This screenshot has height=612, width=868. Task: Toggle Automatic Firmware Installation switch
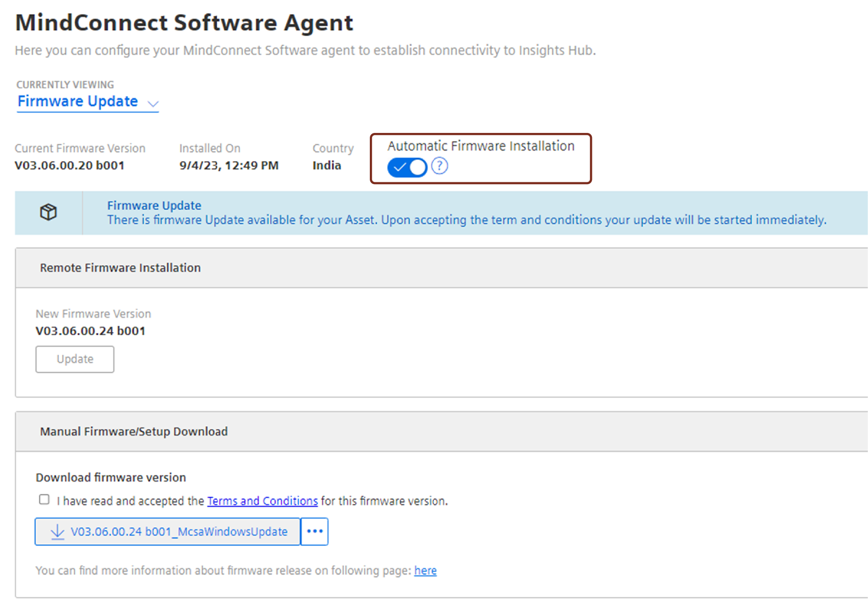(x=407, y=167)
